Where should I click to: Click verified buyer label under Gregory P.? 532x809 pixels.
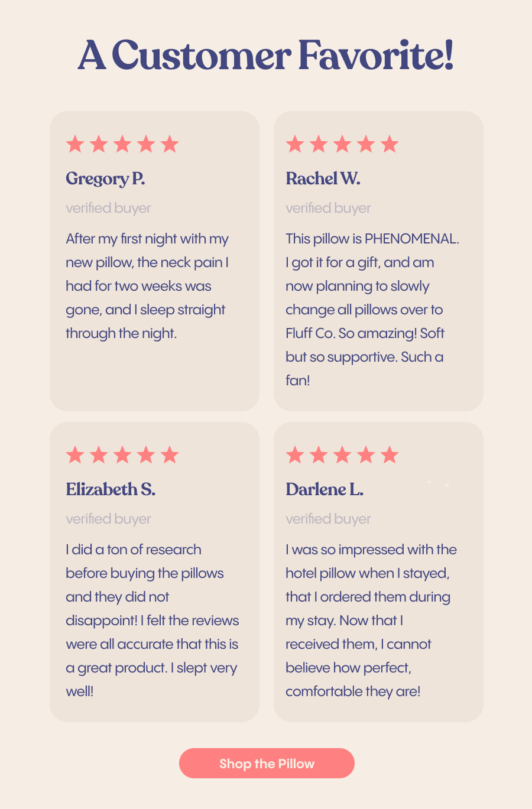(x=108, y=208)
